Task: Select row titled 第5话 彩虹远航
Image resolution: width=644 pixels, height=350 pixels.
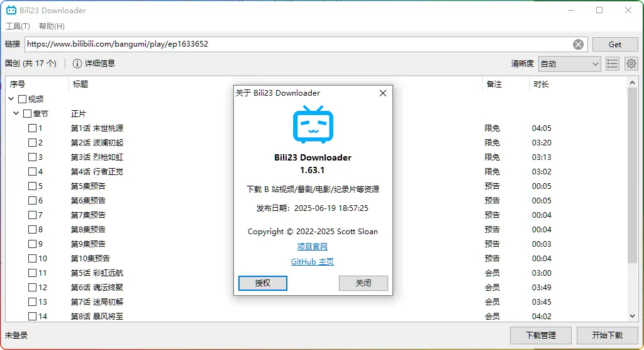Action: pyautogui.click(x=97, y=273)
